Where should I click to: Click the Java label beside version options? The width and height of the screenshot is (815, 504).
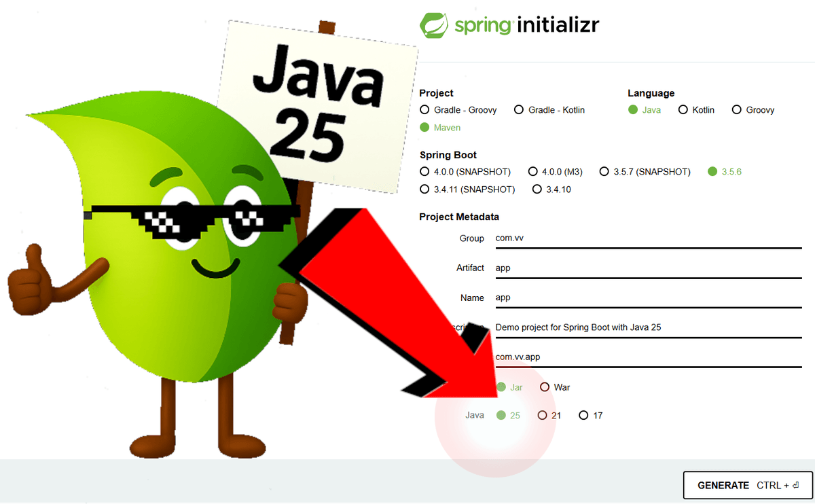point(475,415)
